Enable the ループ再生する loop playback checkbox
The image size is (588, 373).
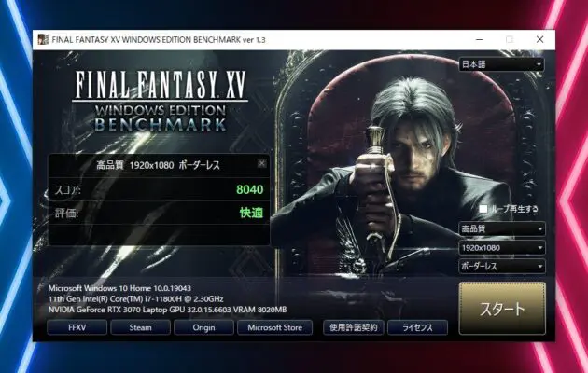(483, 209)
